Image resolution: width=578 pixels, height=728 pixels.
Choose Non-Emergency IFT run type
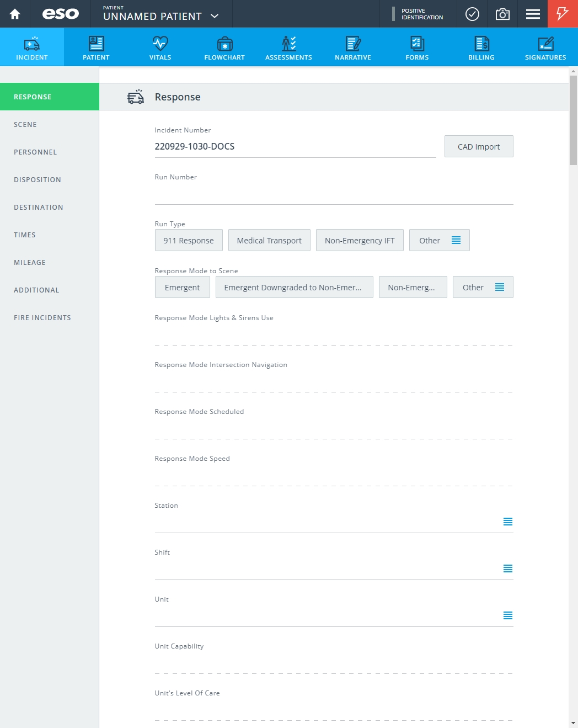[360, 240]
